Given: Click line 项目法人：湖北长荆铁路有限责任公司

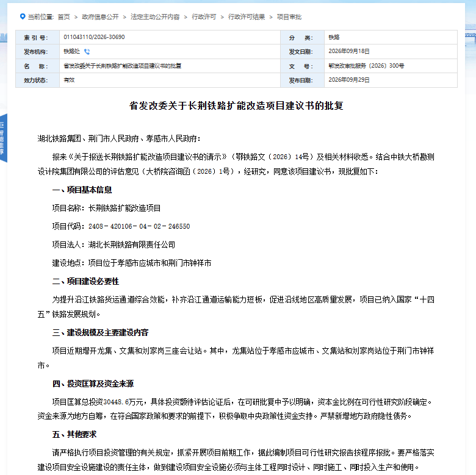Looking at the screenshot, I should pyautogui.click(x=114, y=245).
